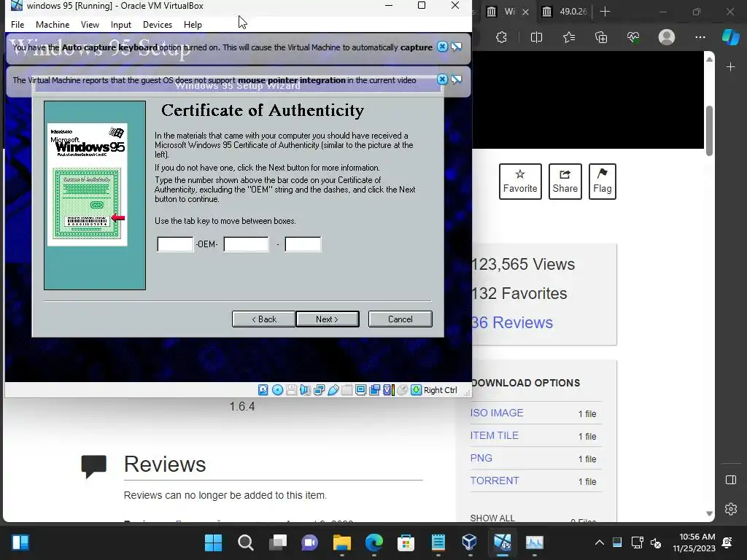Viewport: 747px width, 560px height.
Task: Open the Widgets icon on the taskbar
Action: click(x=20, y=542)
